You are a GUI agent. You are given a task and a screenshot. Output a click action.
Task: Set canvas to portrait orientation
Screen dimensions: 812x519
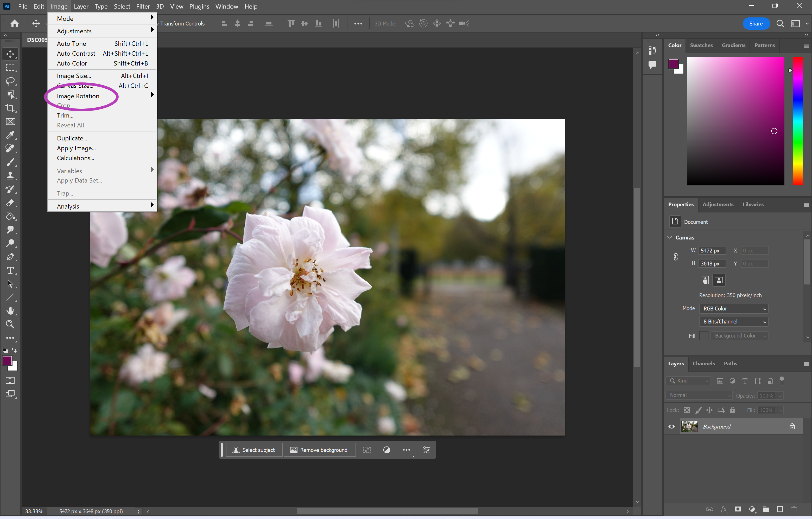[x=705, y=280]
